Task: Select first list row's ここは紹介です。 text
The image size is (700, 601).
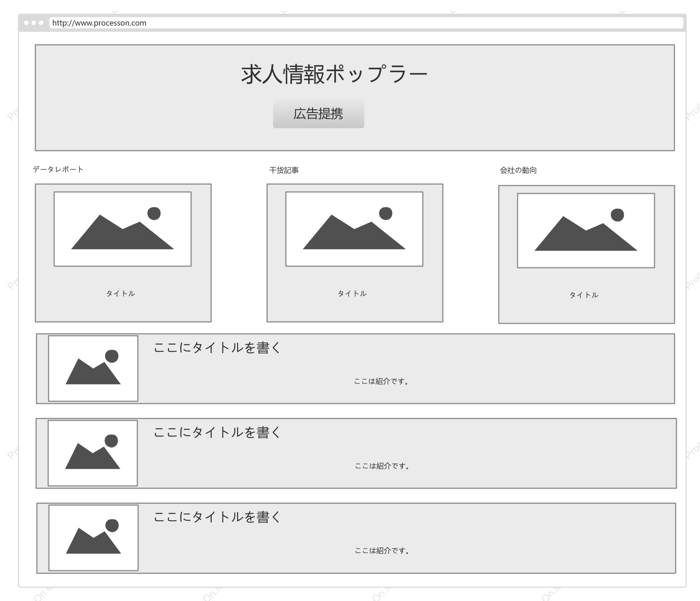Action: [x=381, y=381]
